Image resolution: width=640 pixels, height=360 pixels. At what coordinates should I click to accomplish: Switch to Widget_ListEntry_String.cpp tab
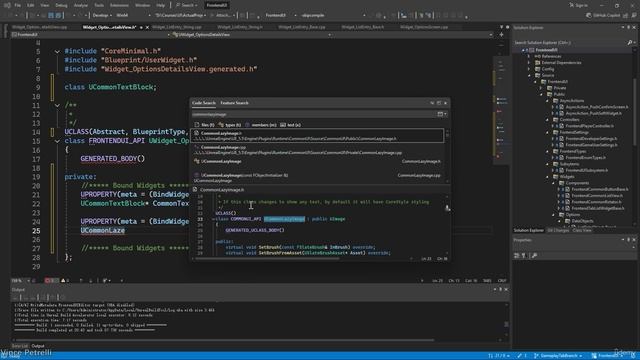point(177,27)
